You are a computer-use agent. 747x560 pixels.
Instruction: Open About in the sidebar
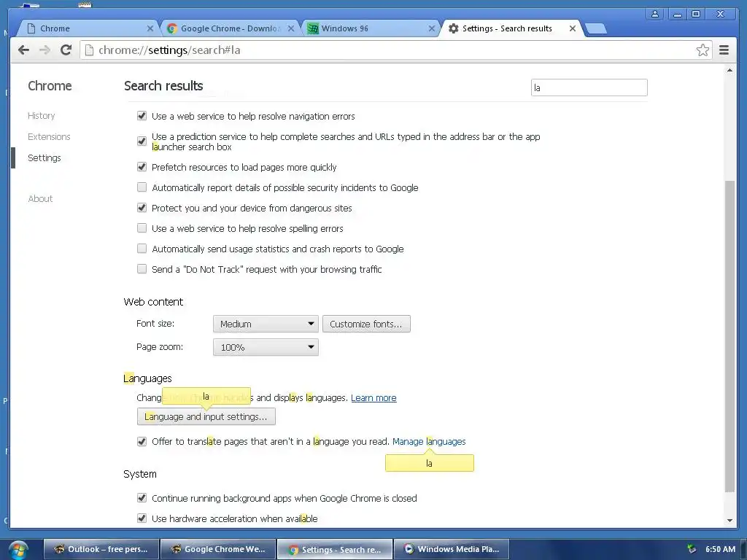tap(41, 198)
